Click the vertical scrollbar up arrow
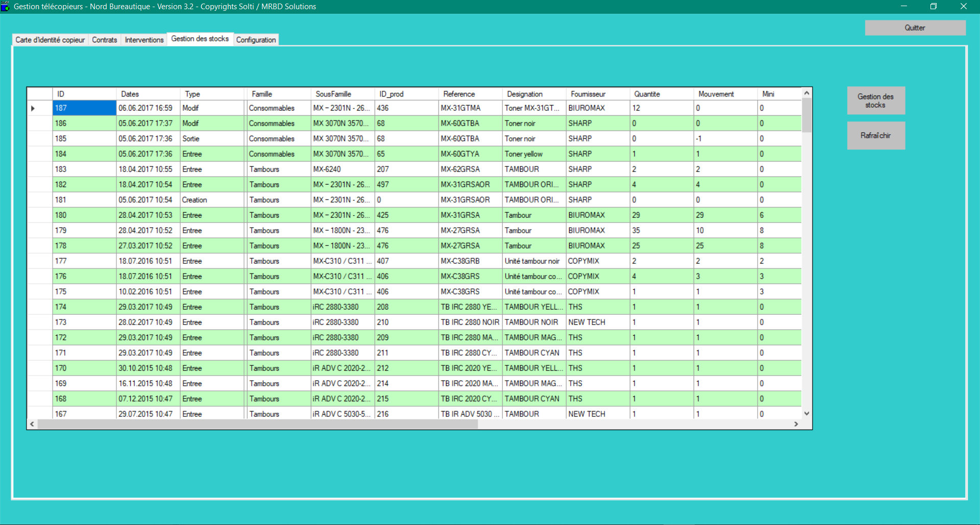Screen dimensions: 980x525 pos(806,93)
